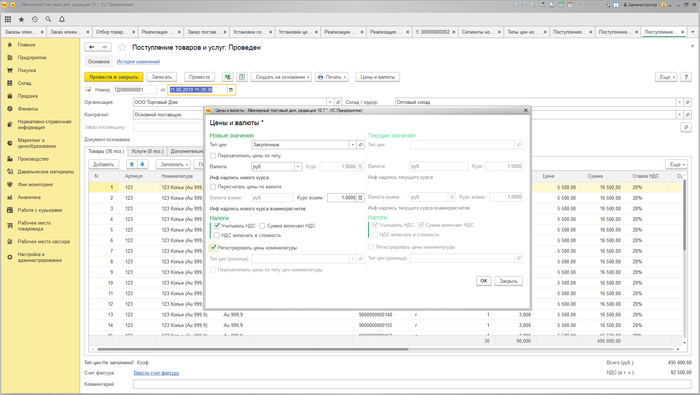The width and height of the screenshot is (700, 395).
Task: Close the Отбор товаров tab with its X
Action: pos(133,32)
